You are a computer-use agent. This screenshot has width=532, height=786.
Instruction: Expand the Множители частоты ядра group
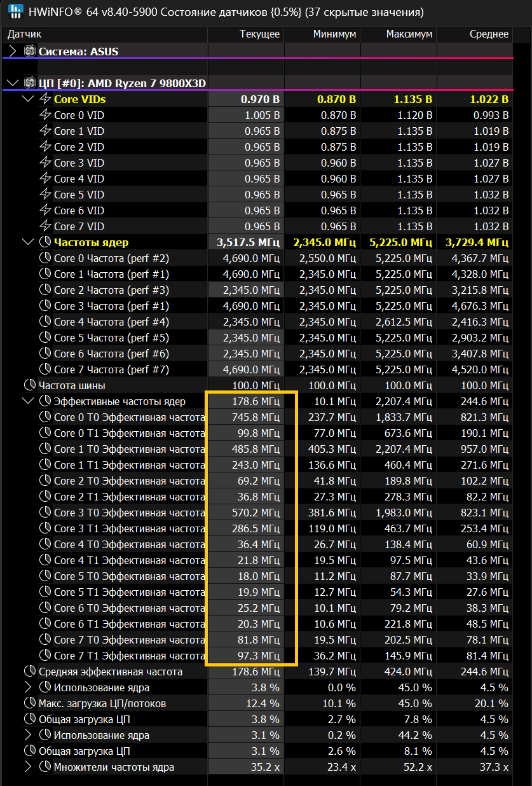pyautogui.click(x=28, y=766)
